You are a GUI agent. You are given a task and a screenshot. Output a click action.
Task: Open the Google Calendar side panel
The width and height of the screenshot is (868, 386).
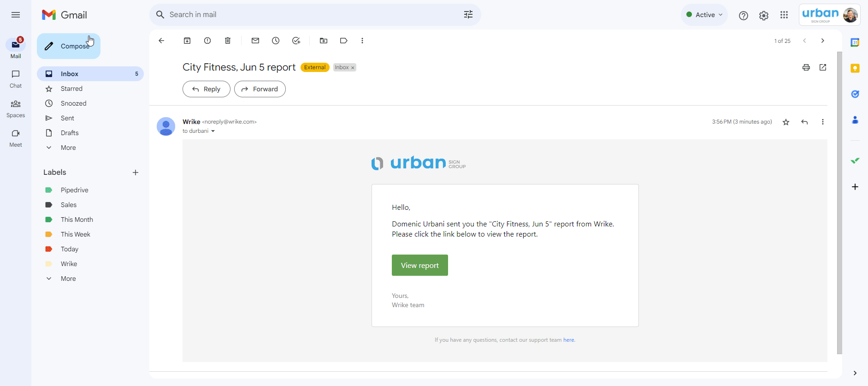[855, 42]
